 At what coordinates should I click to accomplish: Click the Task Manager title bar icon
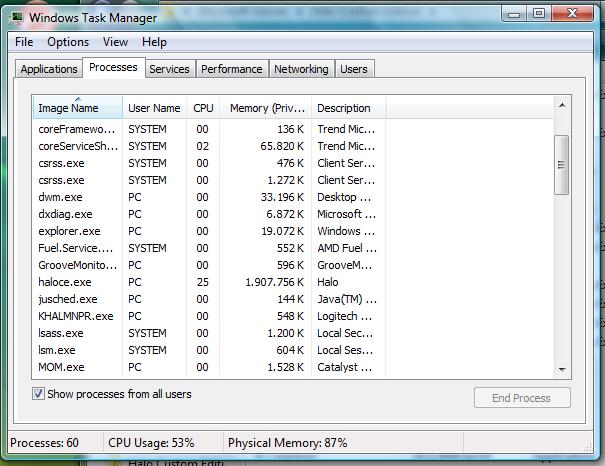click(x=17, y=16)
